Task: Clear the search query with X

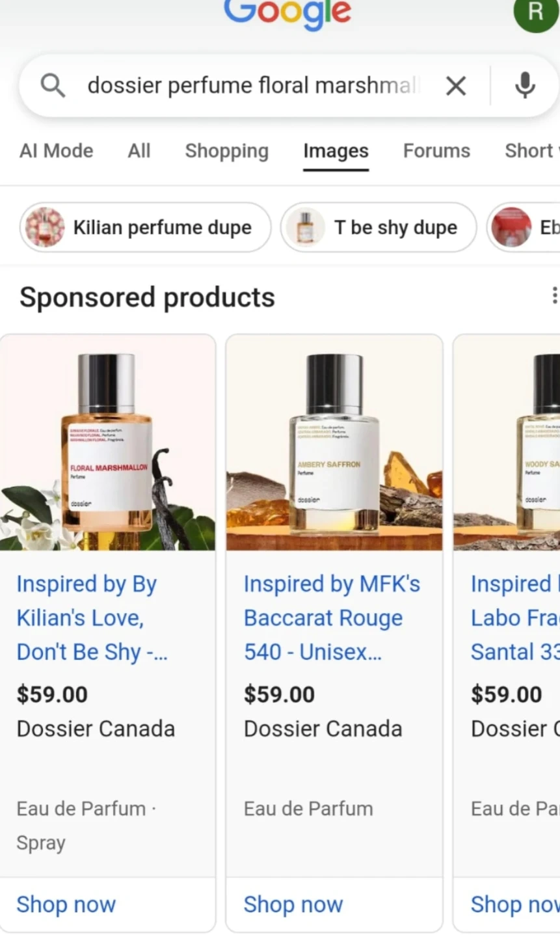Action: 456,85
